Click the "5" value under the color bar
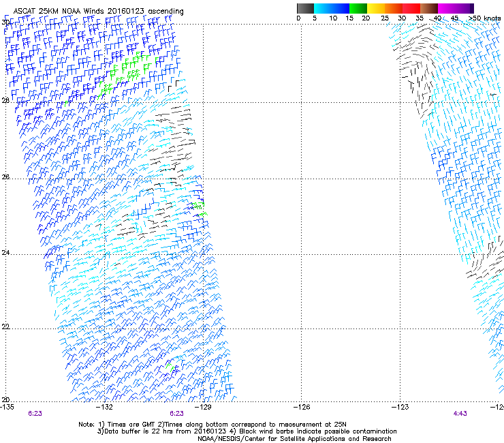 click(x=315, y=18)
